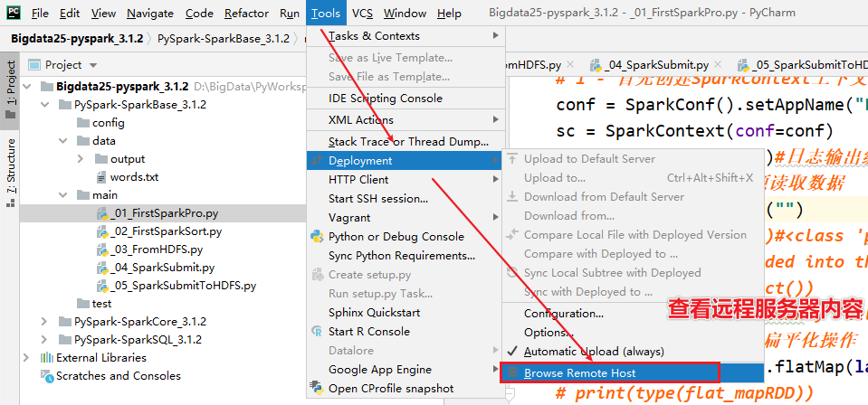Open the Navigate menu
868x405 pixels.
150,14
